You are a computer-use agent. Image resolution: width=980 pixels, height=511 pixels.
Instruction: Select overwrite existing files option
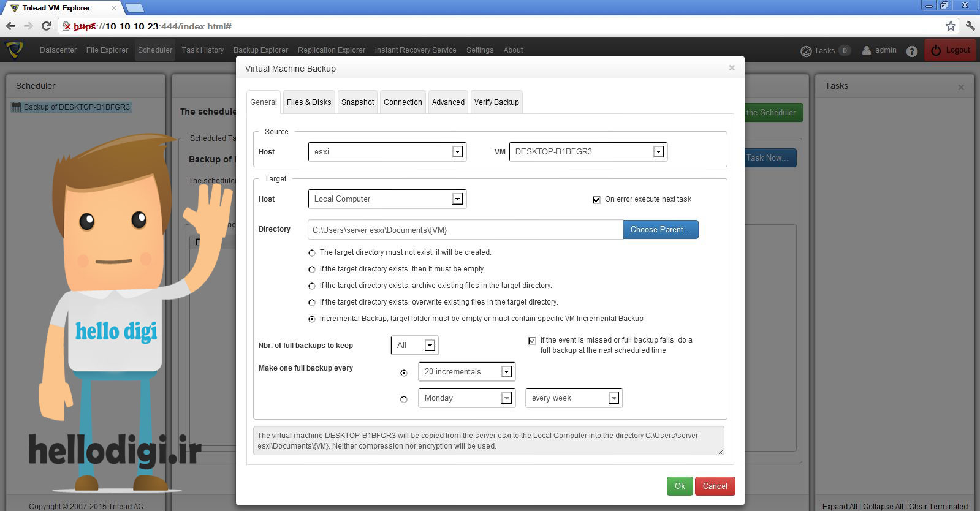[312, 302]
